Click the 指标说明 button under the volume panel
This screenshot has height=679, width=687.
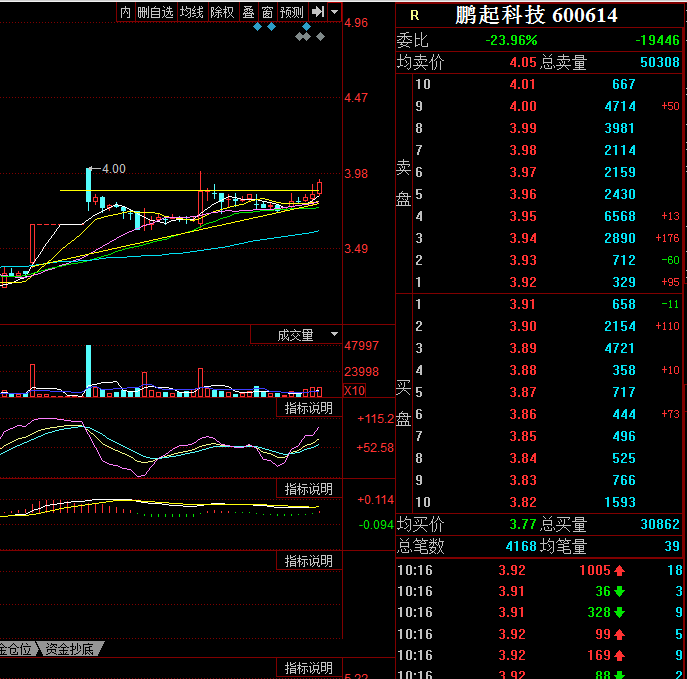click(309, 408)
